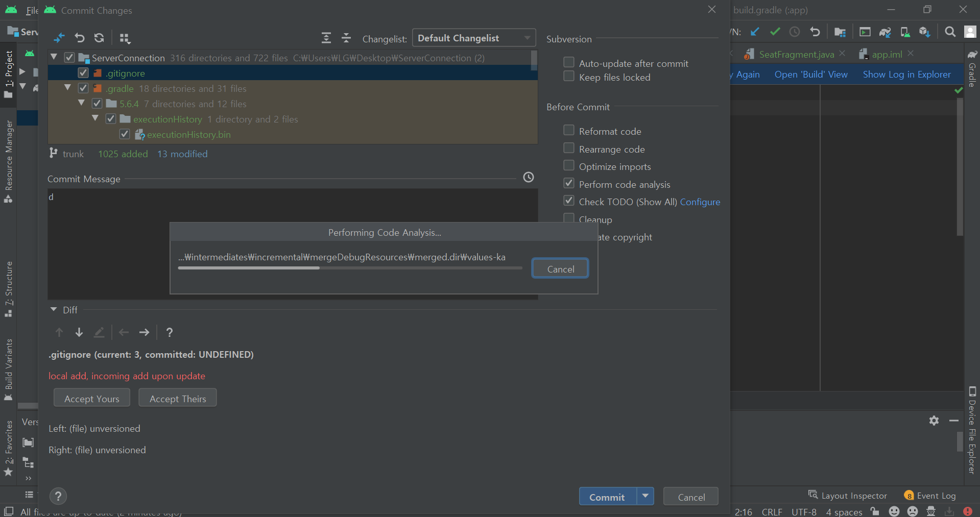The image size is (980, 517).
Task: Click the VCS Update Project blue arrow icon
Action: (x=755, y=32)
